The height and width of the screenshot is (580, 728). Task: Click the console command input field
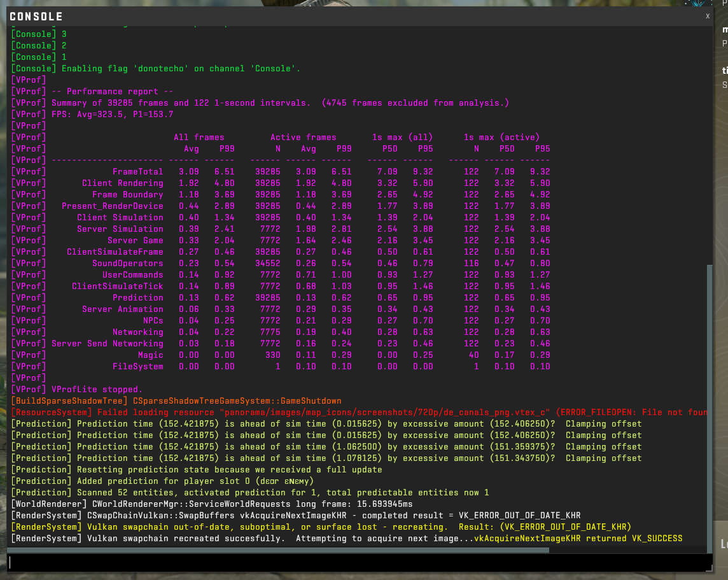360,562
